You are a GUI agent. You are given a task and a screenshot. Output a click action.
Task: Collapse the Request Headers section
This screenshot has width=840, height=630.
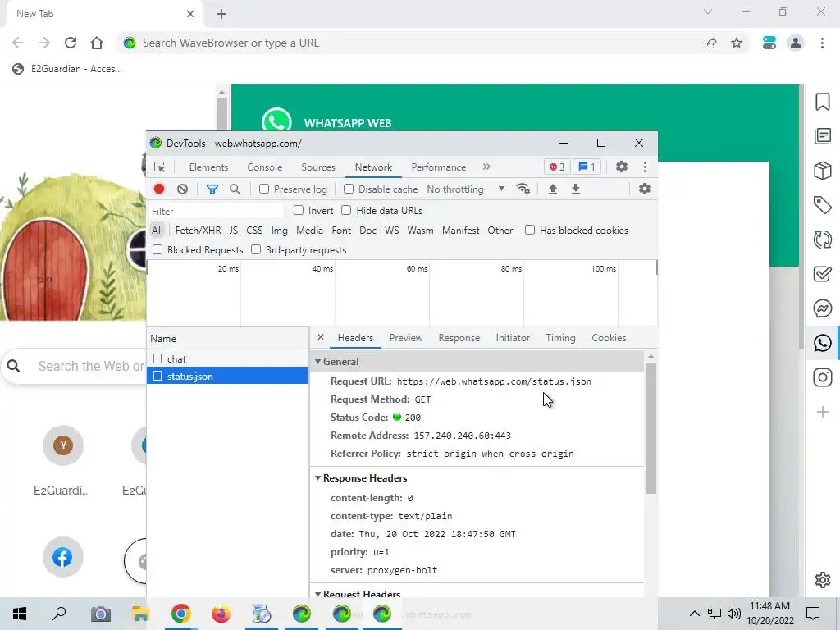[317, 594]
